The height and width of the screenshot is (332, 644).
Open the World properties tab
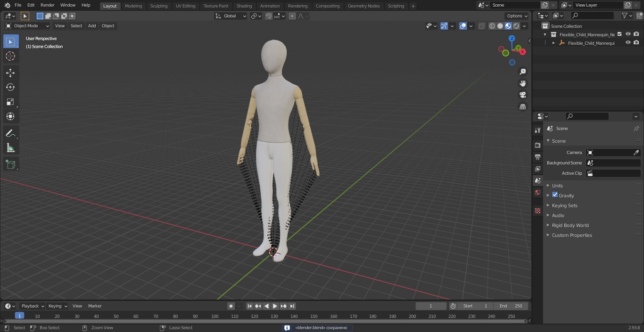(x=537, y=193)
